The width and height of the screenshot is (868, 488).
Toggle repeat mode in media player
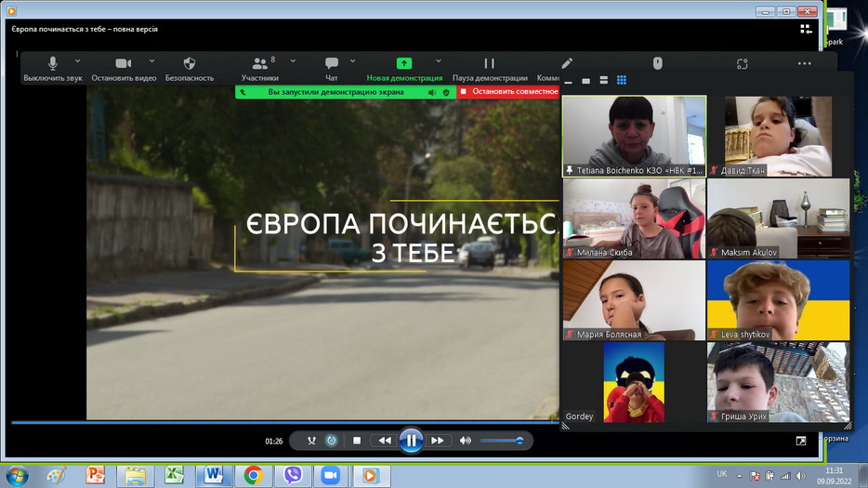[x=332, y=441]
